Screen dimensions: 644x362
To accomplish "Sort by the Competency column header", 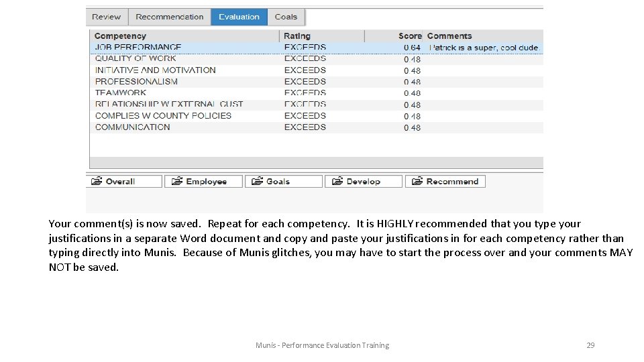I will (x=185, y=36).
